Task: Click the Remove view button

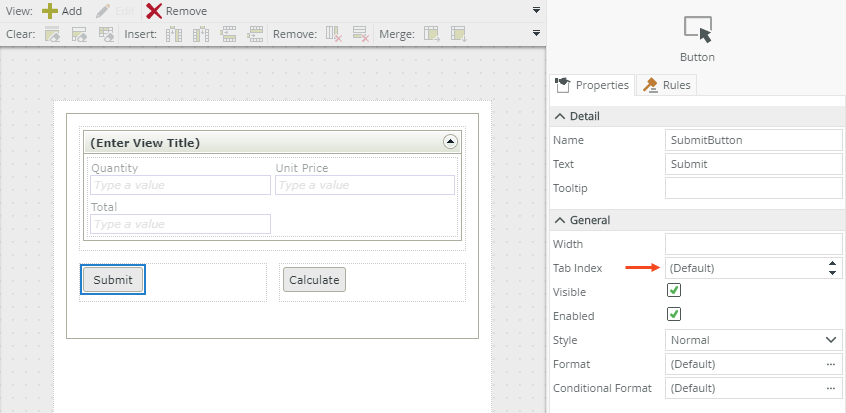Action: tap(177, 11)
